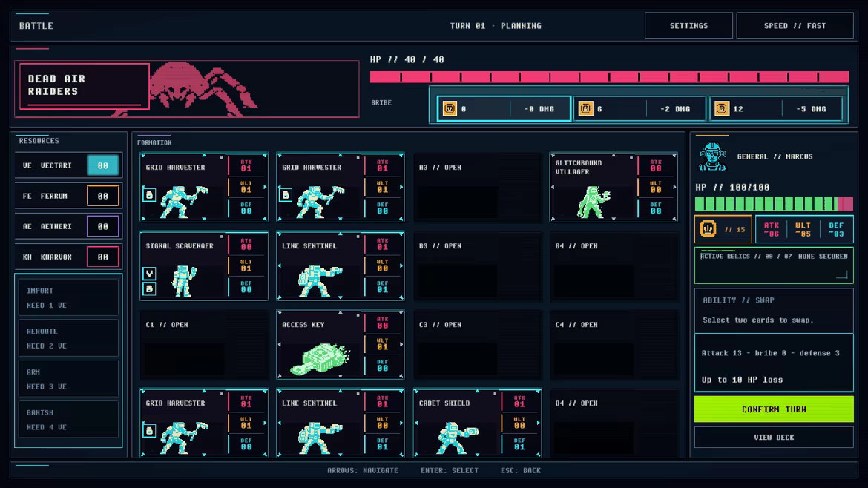Click the AE Aetheri resource row
The height and width of the screenshot is (488, 868).
(x=69, y=226)
